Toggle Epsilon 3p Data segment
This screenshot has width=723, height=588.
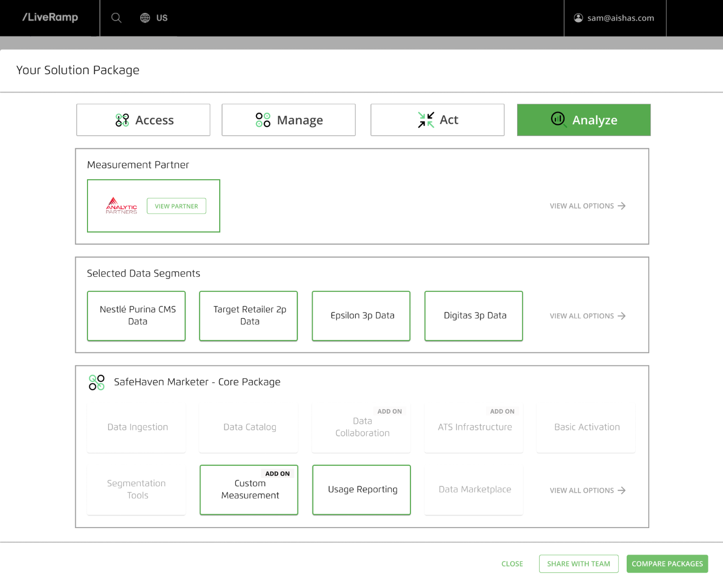361,316
